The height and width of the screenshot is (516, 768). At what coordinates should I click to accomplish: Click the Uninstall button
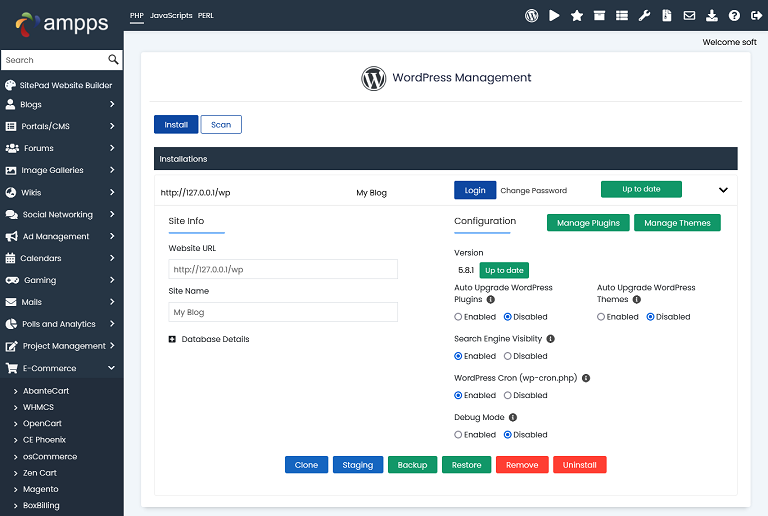pyautogui.click(x=579, y=465)
